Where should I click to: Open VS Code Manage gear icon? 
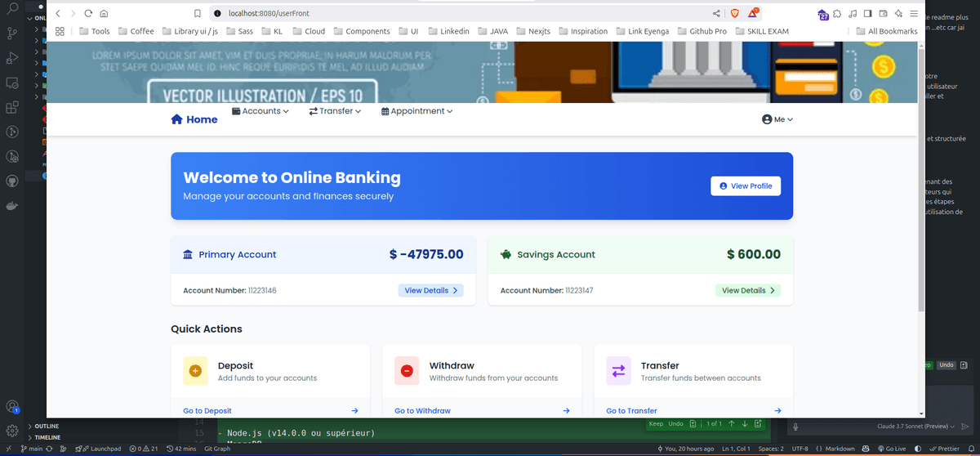[x=12, y=430]
